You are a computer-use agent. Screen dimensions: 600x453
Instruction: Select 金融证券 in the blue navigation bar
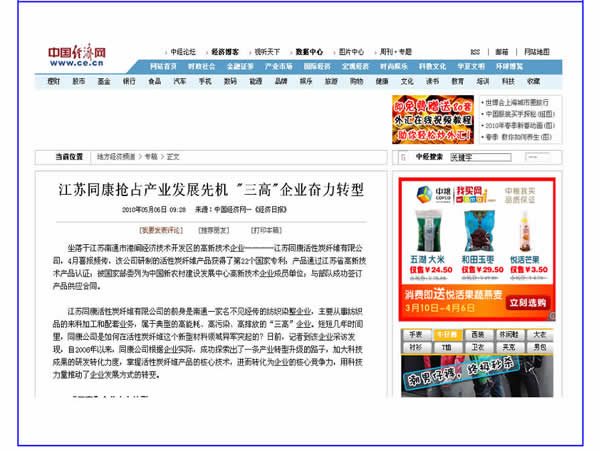[x=240, y=66]
